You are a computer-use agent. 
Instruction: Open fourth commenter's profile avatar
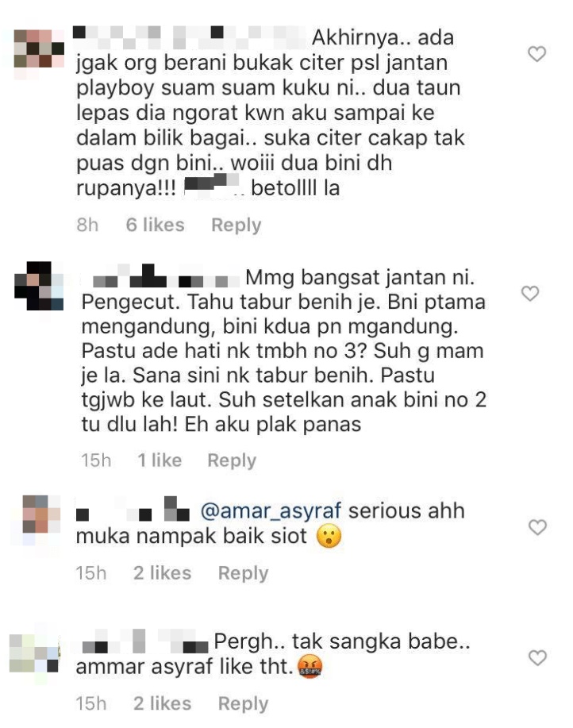click(34, 653)
